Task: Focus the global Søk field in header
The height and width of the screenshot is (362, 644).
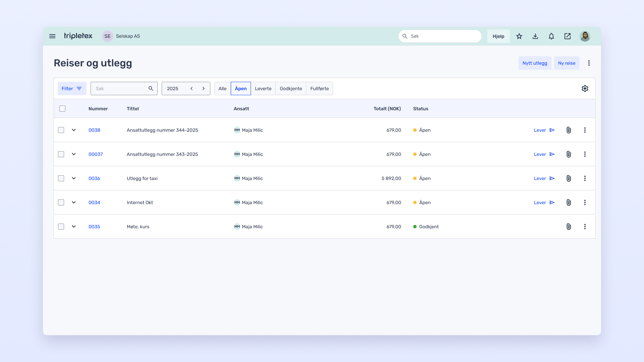Action: 440,36
